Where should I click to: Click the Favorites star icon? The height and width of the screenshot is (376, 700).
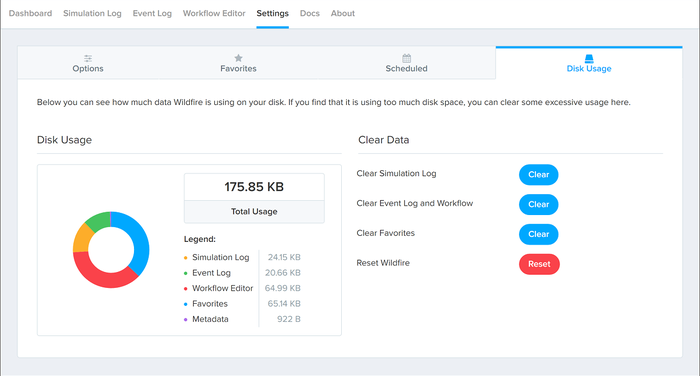click(x=238, y=58)
